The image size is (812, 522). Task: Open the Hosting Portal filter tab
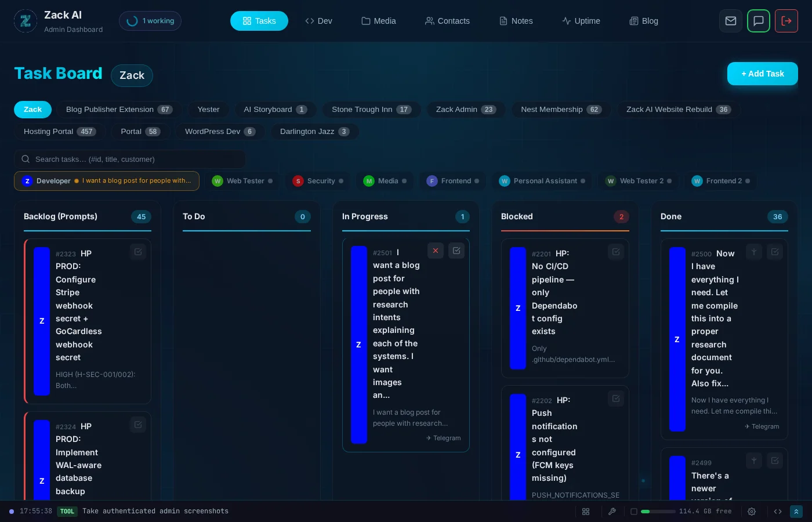[x=59, y=132]
